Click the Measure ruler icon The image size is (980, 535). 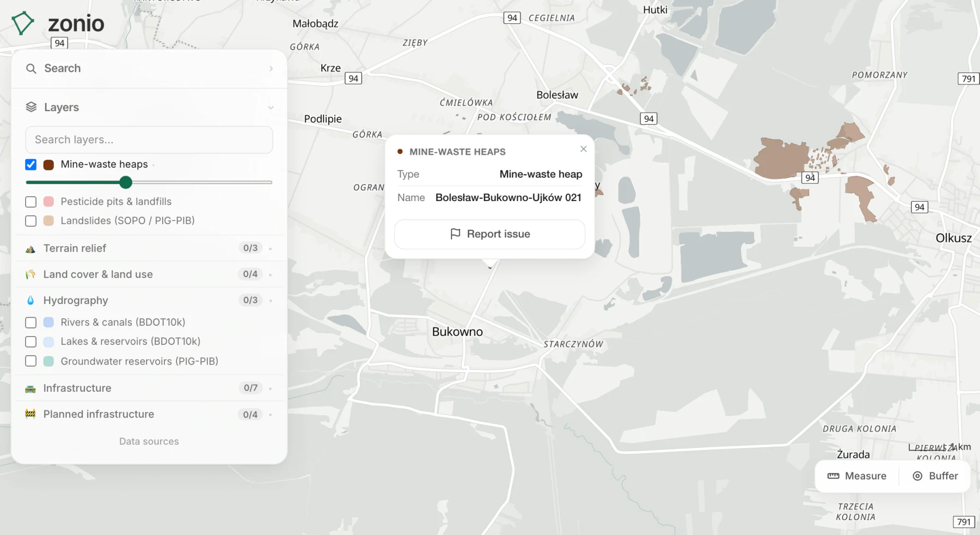(x=833, y=476)
